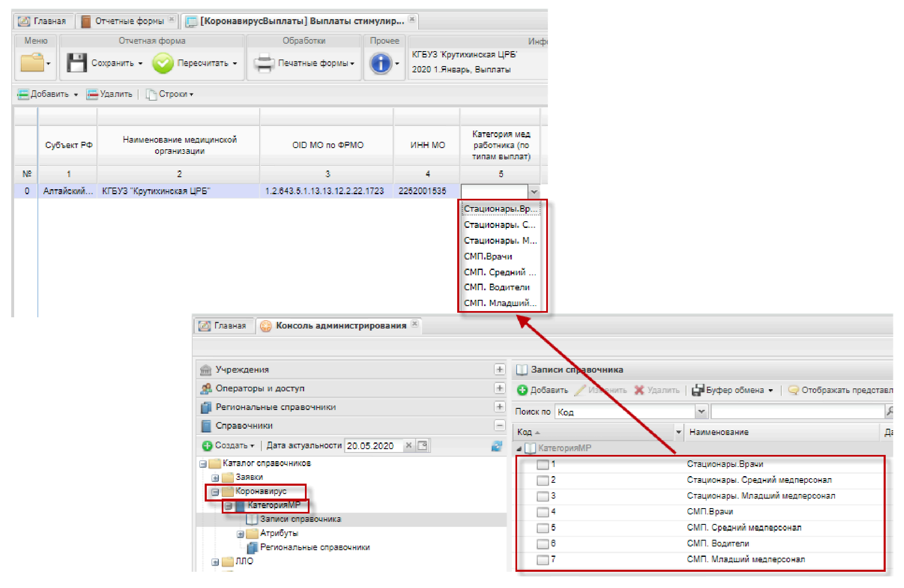Click the blue info icon in Прочее
Image resolution: width=904 pixels, height=588 pixels.
click(x=381, y=63)
